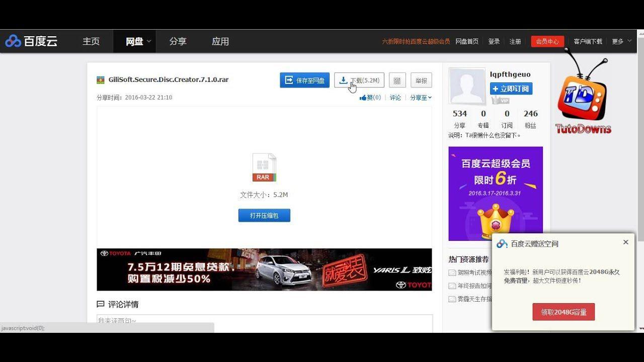Click the 领取2048G容量 button

pos(563,312)
